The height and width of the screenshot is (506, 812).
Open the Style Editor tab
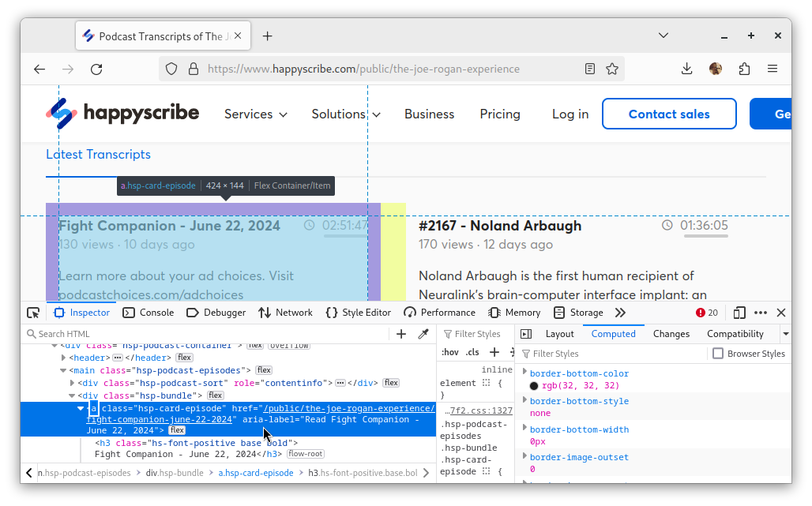pos(359,313)
